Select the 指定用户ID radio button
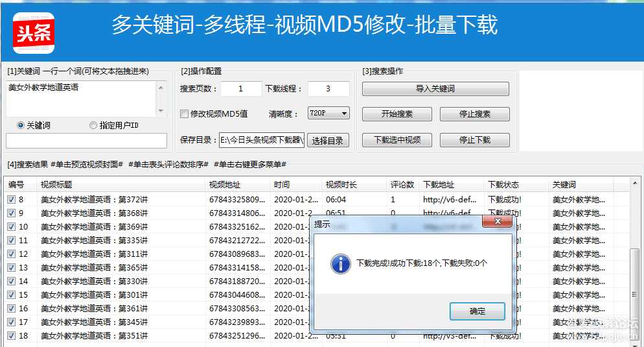Viewport: 644px width, 347px height. (x=93, y=125)
